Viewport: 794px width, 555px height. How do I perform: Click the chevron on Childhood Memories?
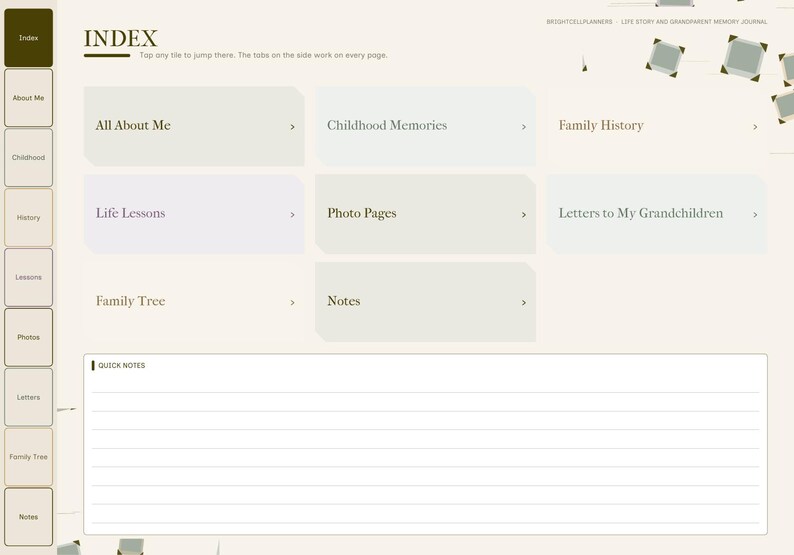pyautogui.click(x=524, y=127)
